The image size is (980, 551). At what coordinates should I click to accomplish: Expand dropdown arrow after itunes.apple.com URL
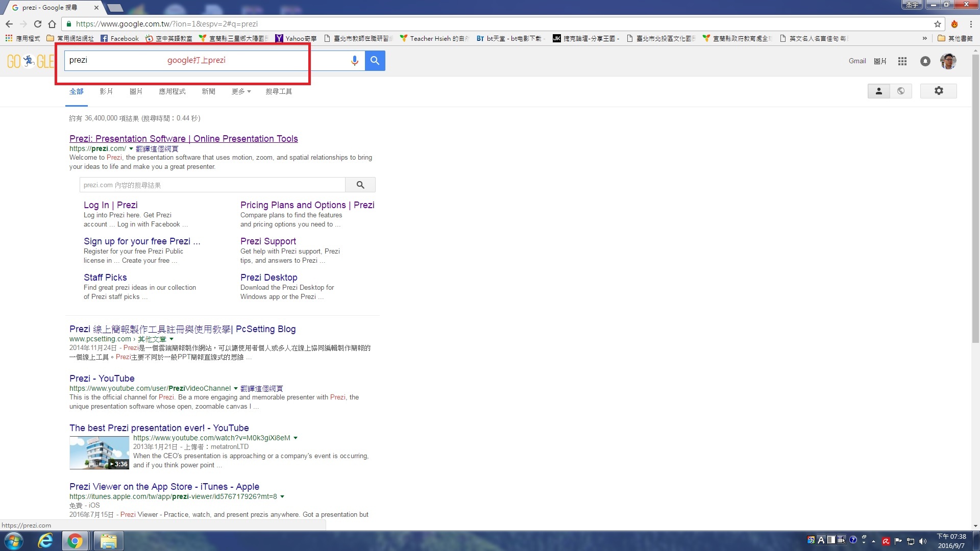(x=282, y=497)
